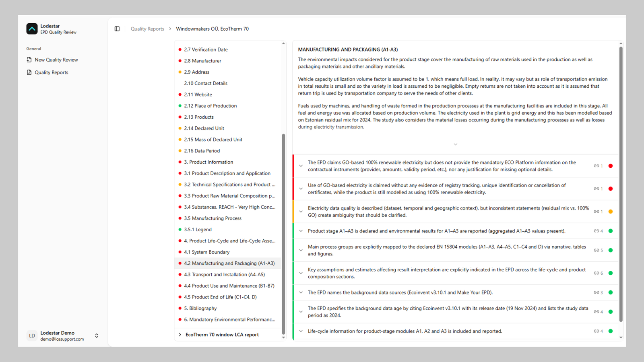Open link references icon on first red finding
Viewport: 644px width, 362px height.
[x=598, y=166]
